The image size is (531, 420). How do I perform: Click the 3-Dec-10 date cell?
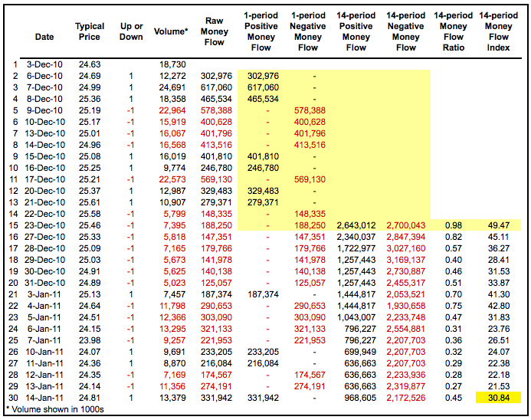point(44,64)
